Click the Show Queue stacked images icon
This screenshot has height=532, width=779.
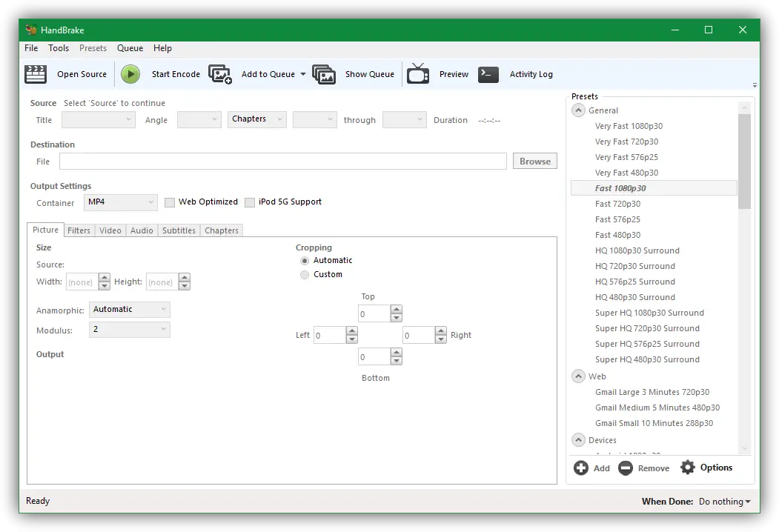click(x=324, y=74)
